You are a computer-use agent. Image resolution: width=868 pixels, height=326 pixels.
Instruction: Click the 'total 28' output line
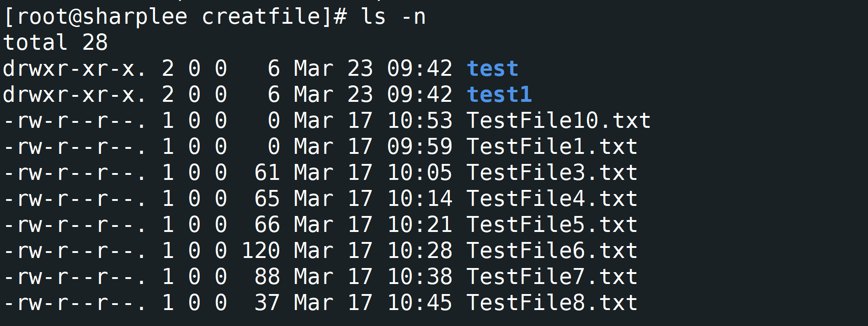55,43
